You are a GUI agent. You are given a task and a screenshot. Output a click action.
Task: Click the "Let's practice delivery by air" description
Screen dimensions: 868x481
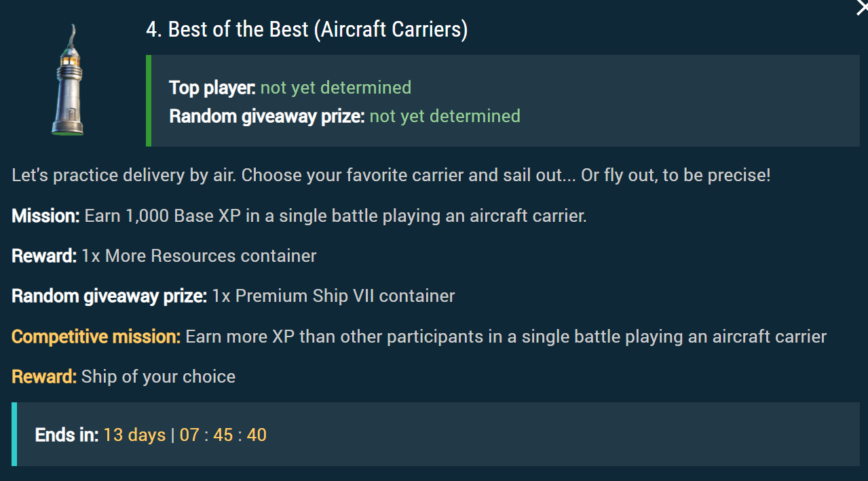coord(391,175)
